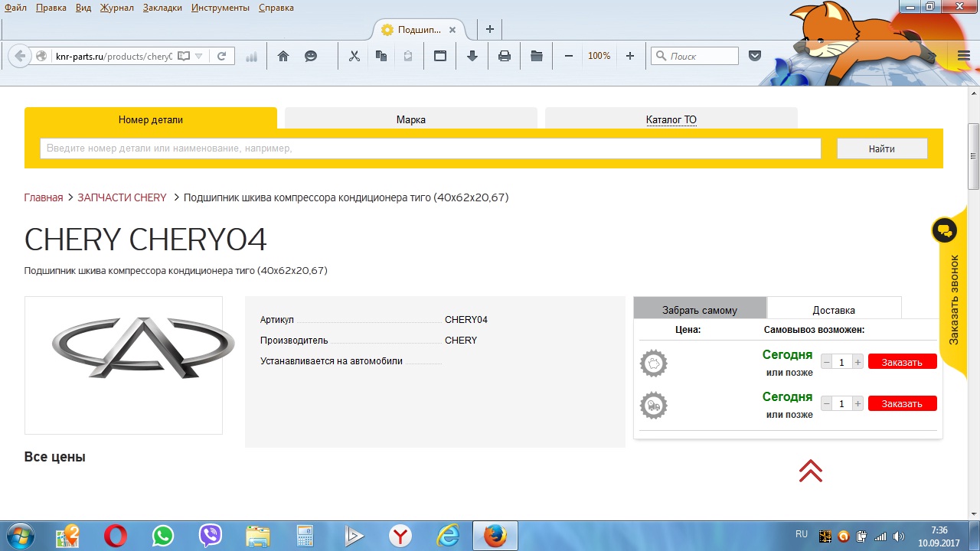
Task: Increase quantity in the first offer row
Action: 857,362
